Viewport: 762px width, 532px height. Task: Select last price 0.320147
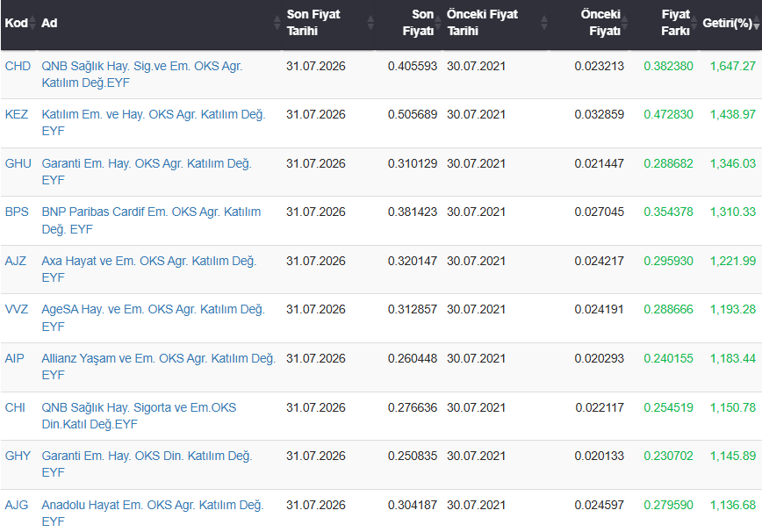(x=413, y=261)
